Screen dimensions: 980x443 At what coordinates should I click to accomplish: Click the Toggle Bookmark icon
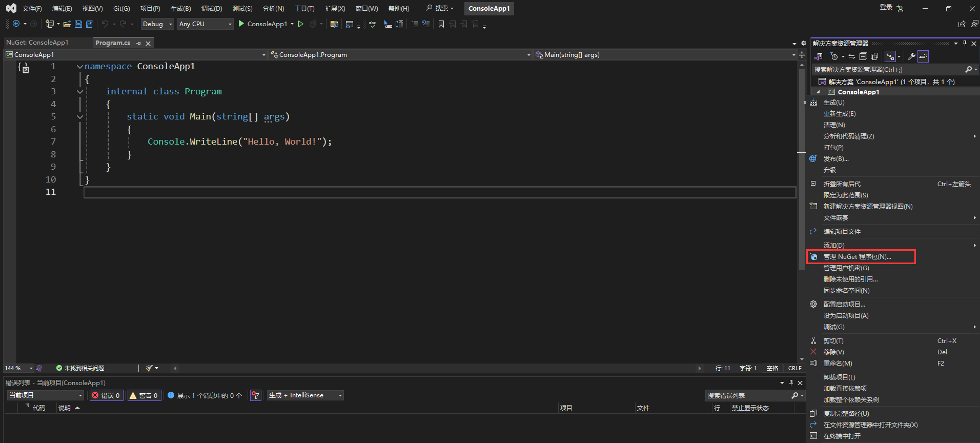441,24
